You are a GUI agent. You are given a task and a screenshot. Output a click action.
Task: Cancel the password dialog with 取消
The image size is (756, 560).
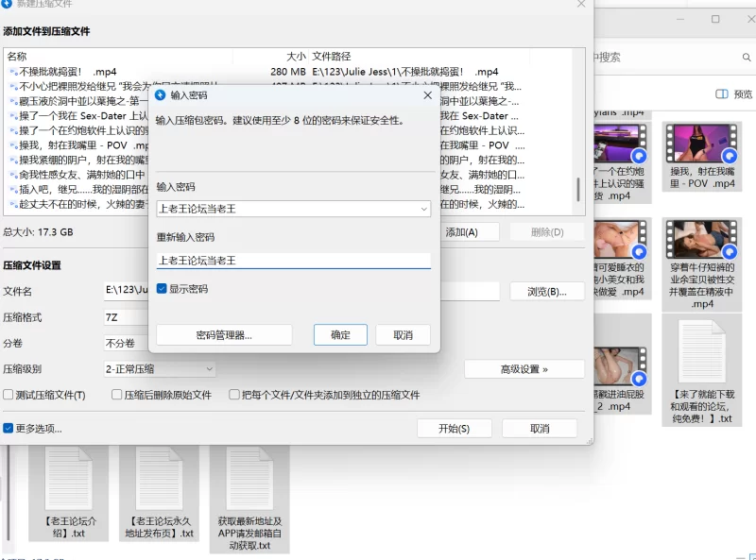coord(404,334)
